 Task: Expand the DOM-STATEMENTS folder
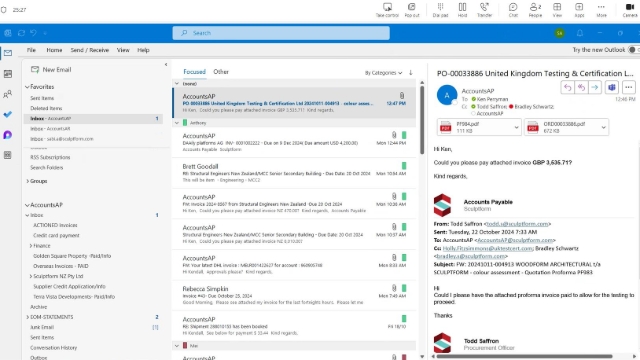coord(27,317)
